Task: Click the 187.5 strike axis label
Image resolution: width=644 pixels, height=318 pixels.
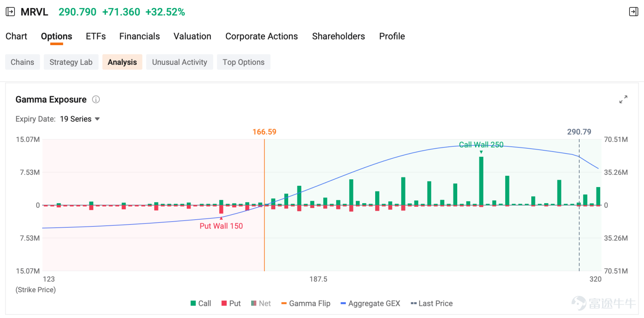Action: click(x=318, y=279)
